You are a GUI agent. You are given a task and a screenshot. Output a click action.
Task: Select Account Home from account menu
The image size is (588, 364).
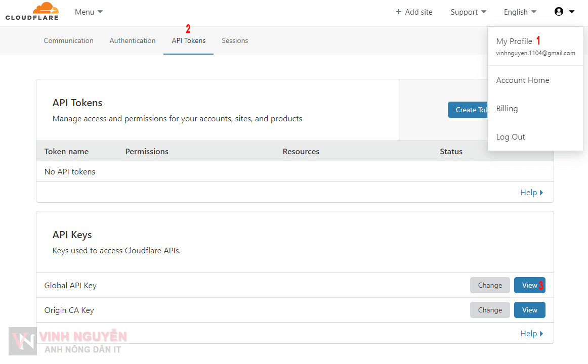coord(523,80)
